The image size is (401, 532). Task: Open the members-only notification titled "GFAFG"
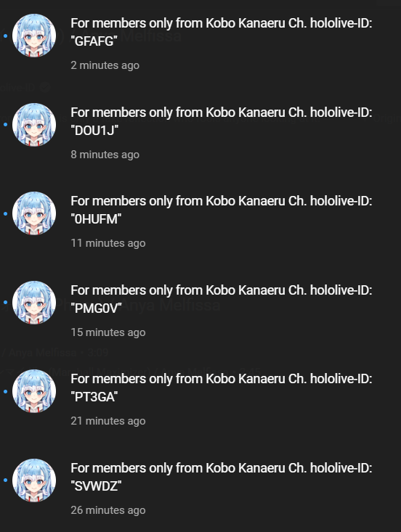(222, 32)
